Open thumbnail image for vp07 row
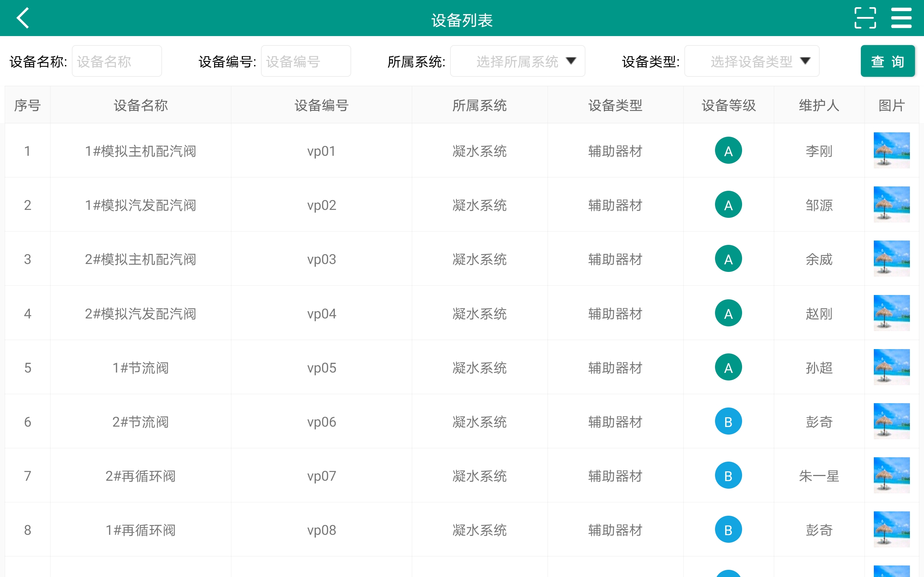 [x=891, y=476]
